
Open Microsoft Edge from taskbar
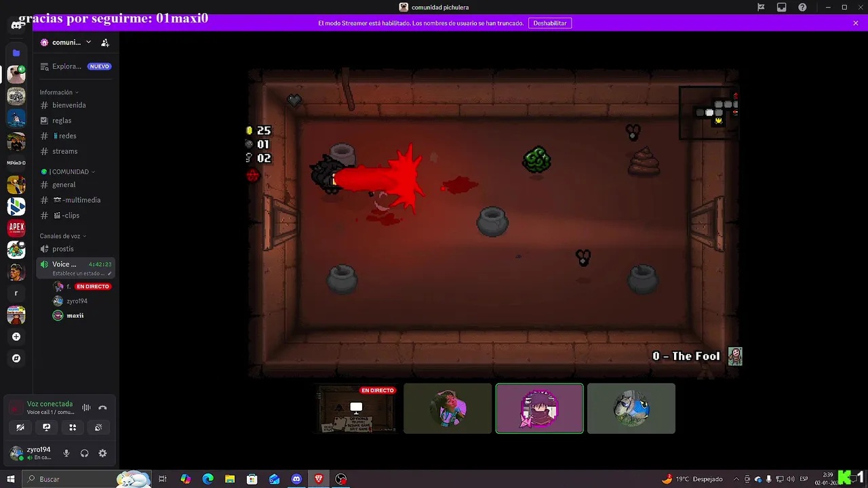pos(208,479)
